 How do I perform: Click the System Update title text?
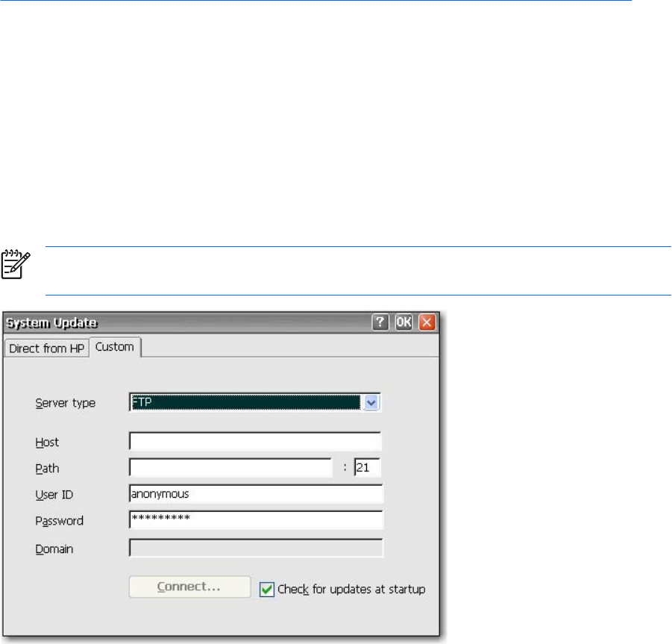(51, 323)
